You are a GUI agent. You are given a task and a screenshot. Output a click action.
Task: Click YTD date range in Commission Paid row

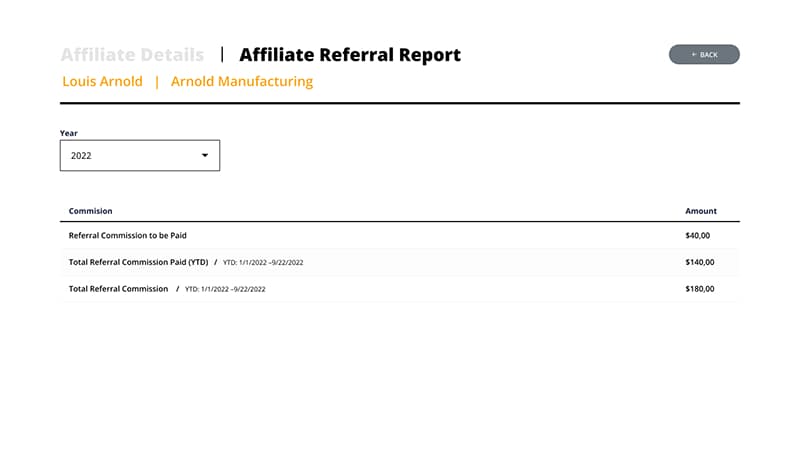tap(263, 263)
